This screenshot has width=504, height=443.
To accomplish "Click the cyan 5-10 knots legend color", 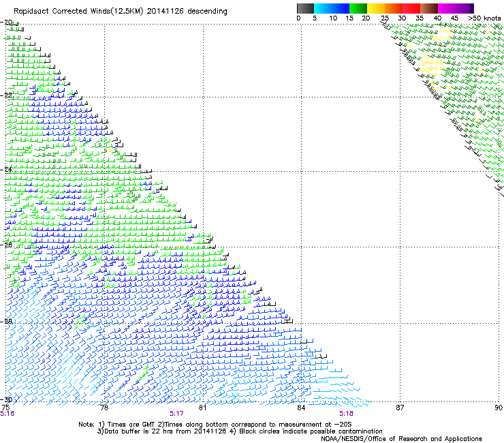I will [323, 8].
